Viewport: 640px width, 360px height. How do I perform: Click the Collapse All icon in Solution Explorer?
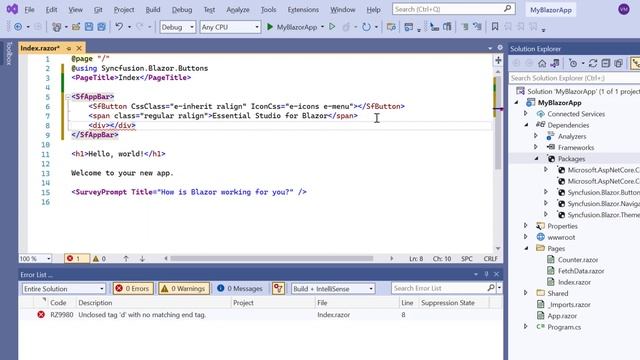pos(606,63)
